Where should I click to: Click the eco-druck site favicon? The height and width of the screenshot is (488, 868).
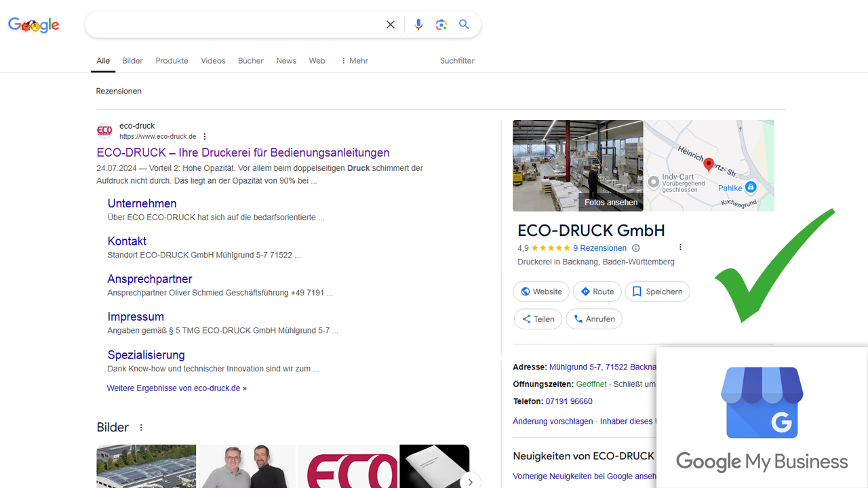[104, 131]
